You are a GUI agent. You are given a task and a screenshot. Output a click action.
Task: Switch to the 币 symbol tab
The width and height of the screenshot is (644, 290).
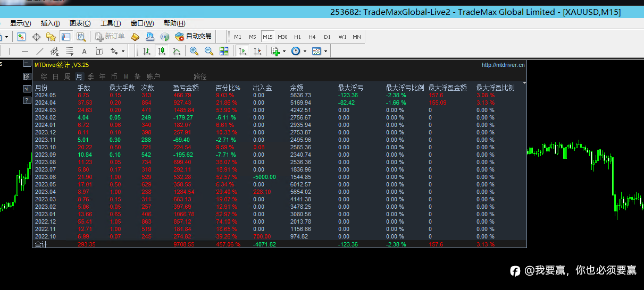114,76
